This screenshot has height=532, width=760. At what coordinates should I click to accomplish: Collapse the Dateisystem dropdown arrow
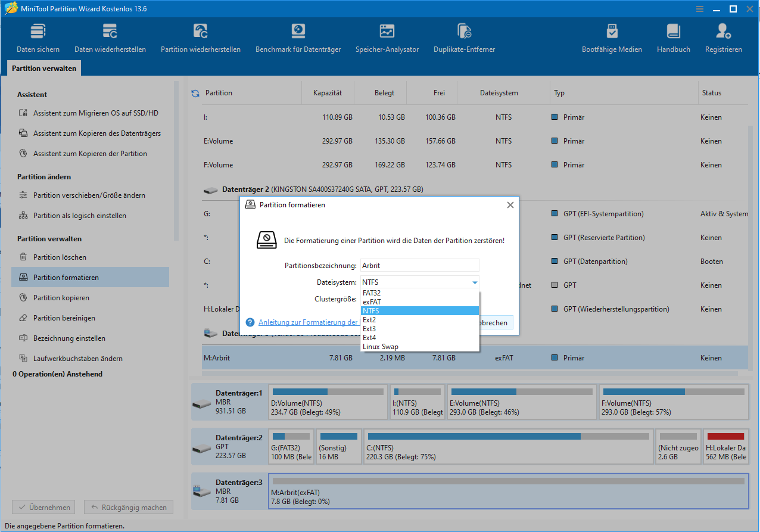[475, 282]
